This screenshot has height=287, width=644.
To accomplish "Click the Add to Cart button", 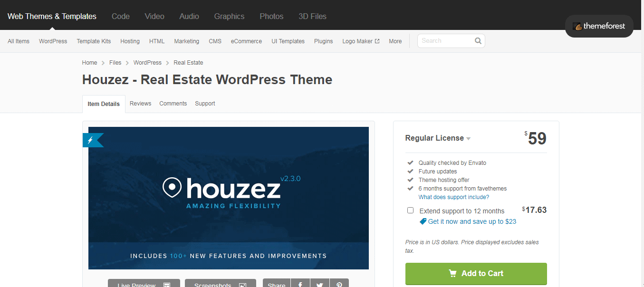I will [476, 274].
